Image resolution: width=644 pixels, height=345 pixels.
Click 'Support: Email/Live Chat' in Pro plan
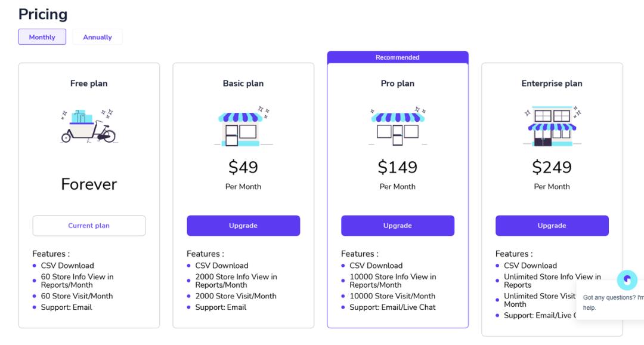pos(392,307)
